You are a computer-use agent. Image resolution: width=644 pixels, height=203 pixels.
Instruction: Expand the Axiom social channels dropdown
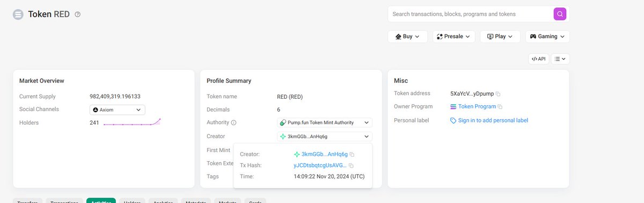tap(117, 110)
